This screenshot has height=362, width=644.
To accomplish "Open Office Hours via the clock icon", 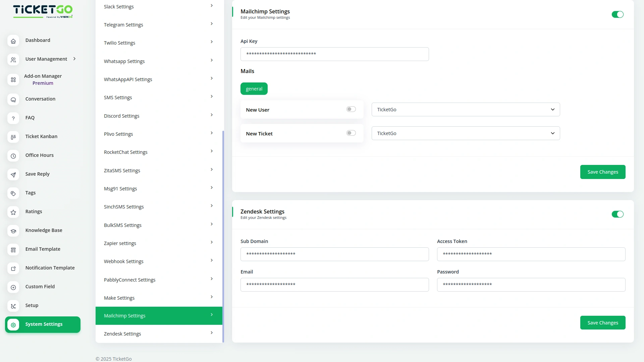I will (13, 156).
